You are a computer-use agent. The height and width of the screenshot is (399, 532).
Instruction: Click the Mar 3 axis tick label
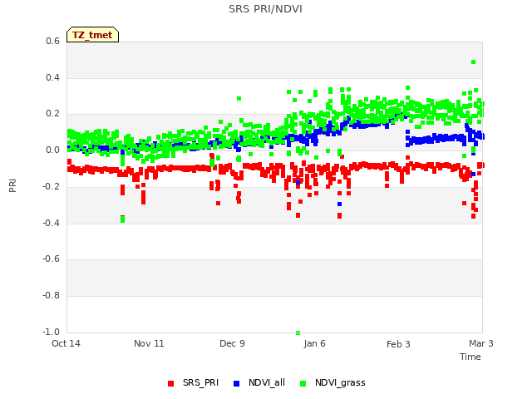coord(481,343)
